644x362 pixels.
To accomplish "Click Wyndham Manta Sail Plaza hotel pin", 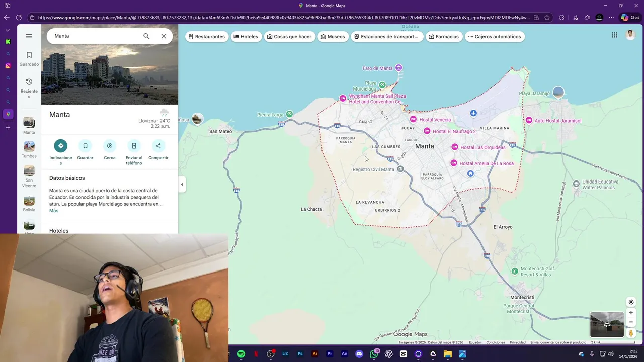I will tap(343, 99).
